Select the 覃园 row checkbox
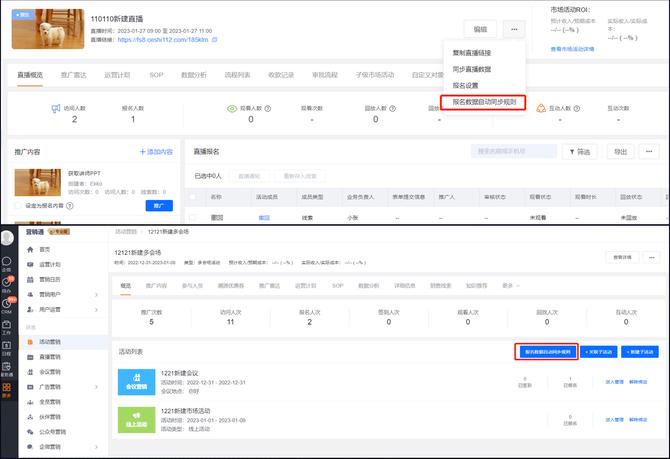Screen dimensions: 670x459 [192, 216]
